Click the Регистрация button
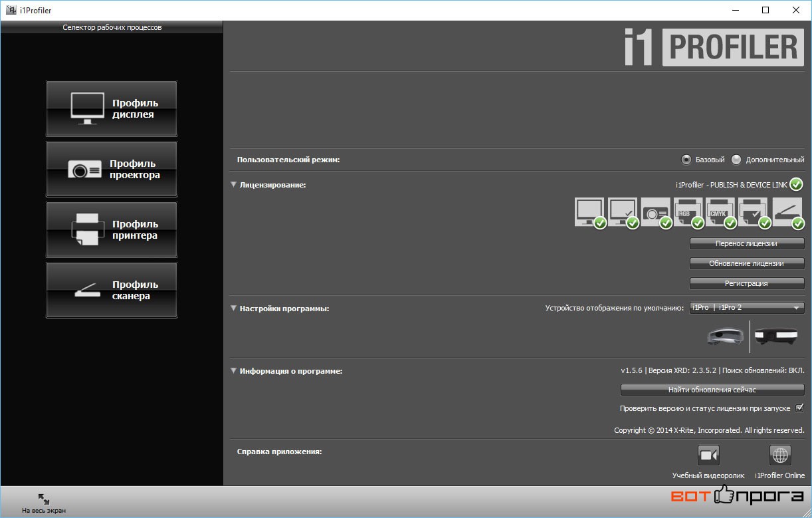 pyautogui.click(x=747, y=283)
